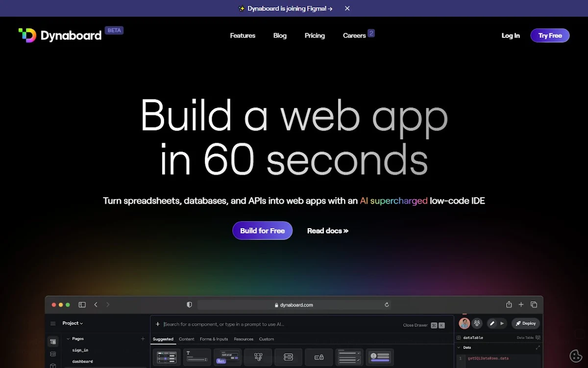The height and width of the screenshot is (368, 588).
Task: Click the Build for Free button
Action: (262, 231)
